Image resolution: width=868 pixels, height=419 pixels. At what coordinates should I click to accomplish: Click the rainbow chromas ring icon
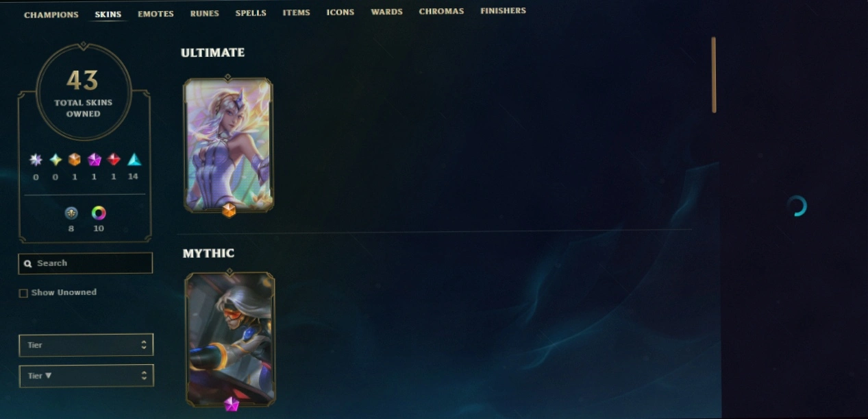(x=99, y=213)
